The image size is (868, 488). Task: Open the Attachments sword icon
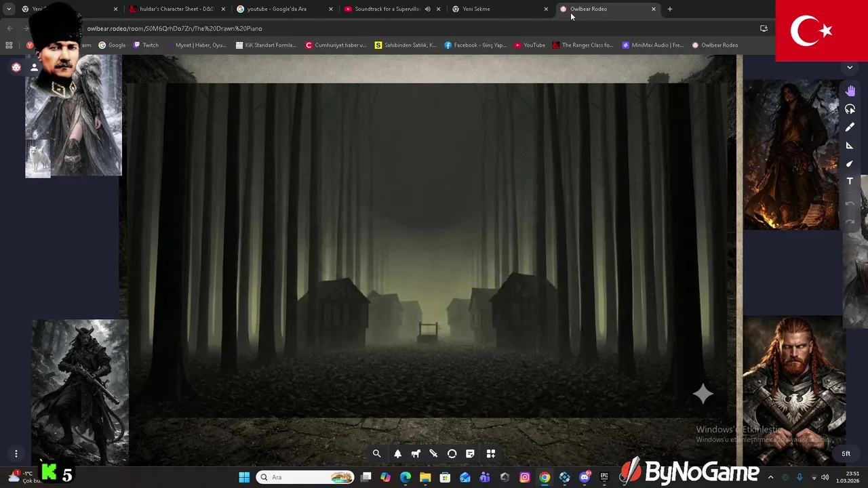click(434, 454)
